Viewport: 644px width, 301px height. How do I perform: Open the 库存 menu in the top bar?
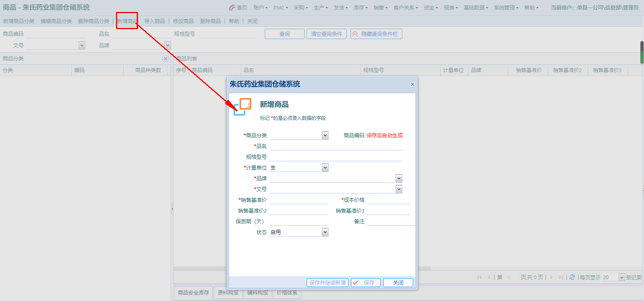(x=360, y=8)
